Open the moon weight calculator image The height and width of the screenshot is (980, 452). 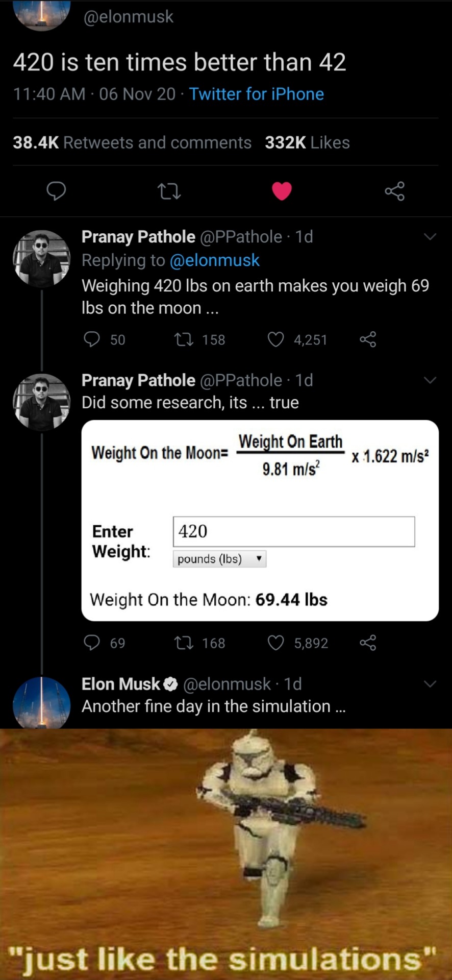coord(260,520)
